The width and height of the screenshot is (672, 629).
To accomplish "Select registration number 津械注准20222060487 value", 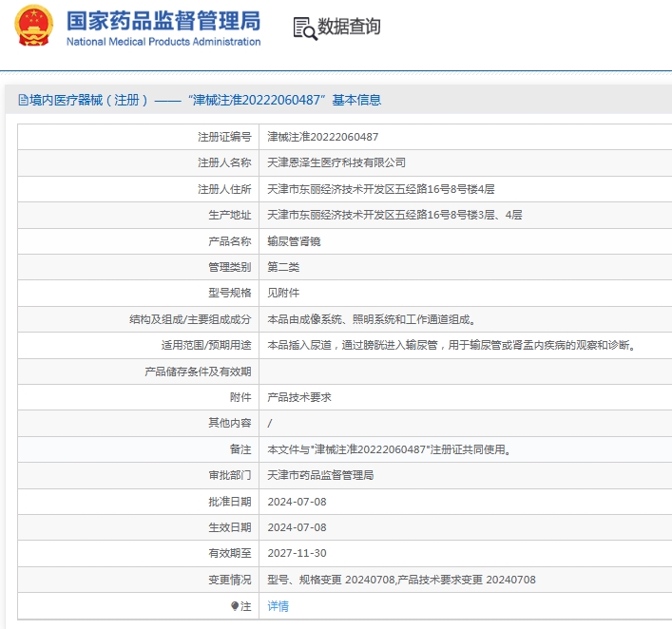I will pos(323,137).
